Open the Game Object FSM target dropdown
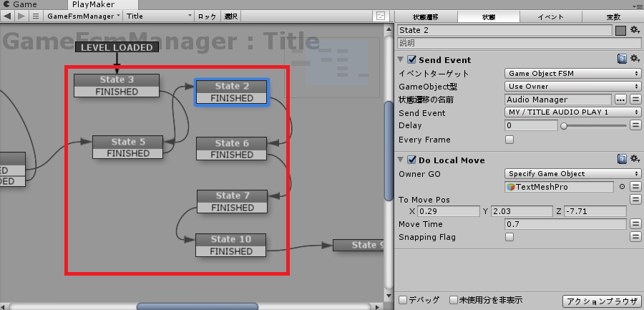The height and width of the screenshot is (310, 644). [x=572, y=74]
